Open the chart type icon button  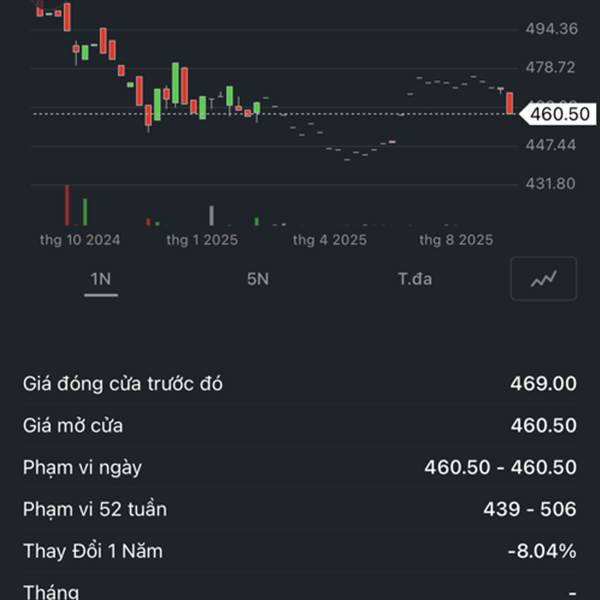pos(543,279)
